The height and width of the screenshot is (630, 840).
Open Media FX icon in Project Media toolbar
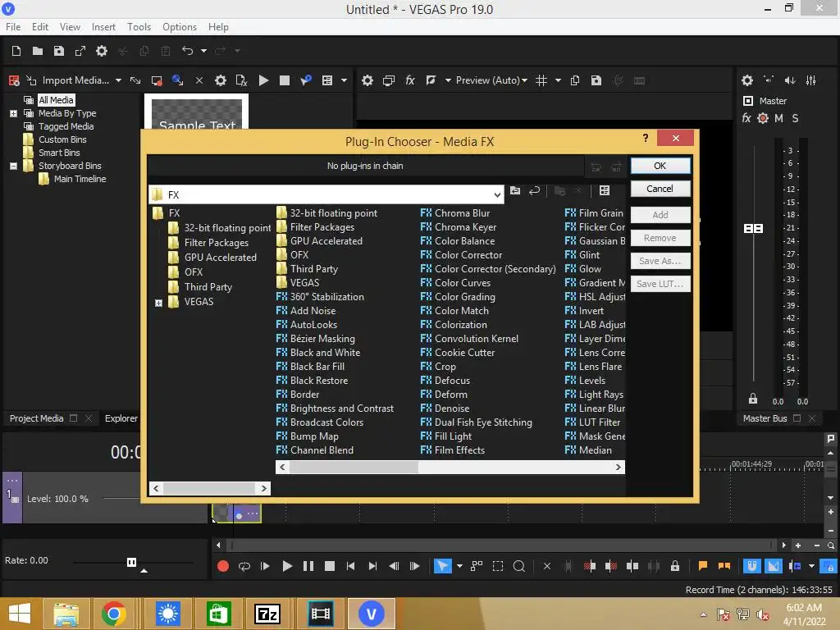pos(242,80)
